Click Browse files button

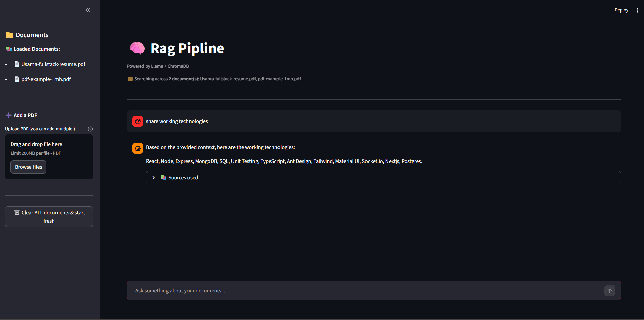click(x=28, y=167)
